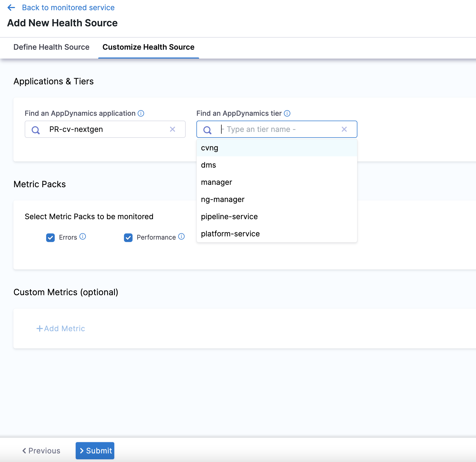The width and height of the screenshot is (476, 462).
Task: Uncheck the Performance metric pack
Action: tap(128, 237)
